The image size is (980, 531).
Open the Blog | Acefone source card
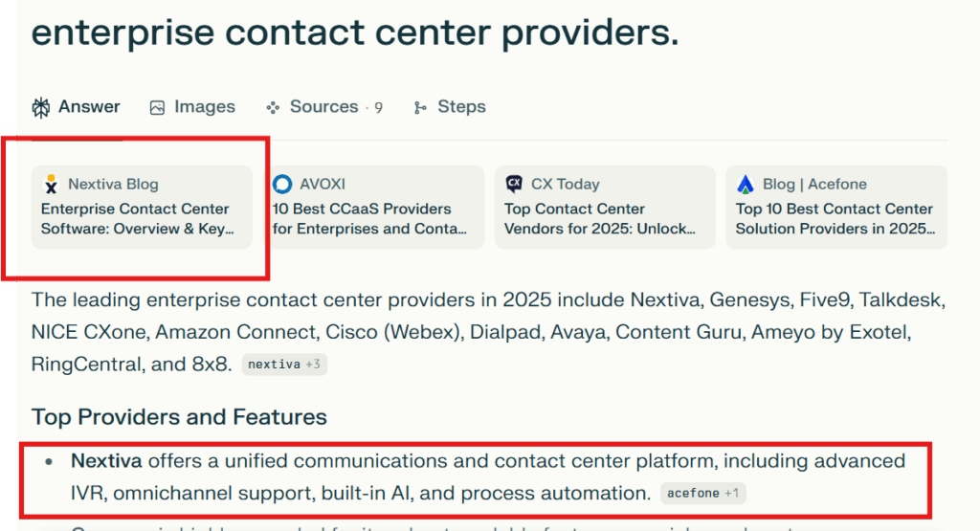[x=836, y=207]
